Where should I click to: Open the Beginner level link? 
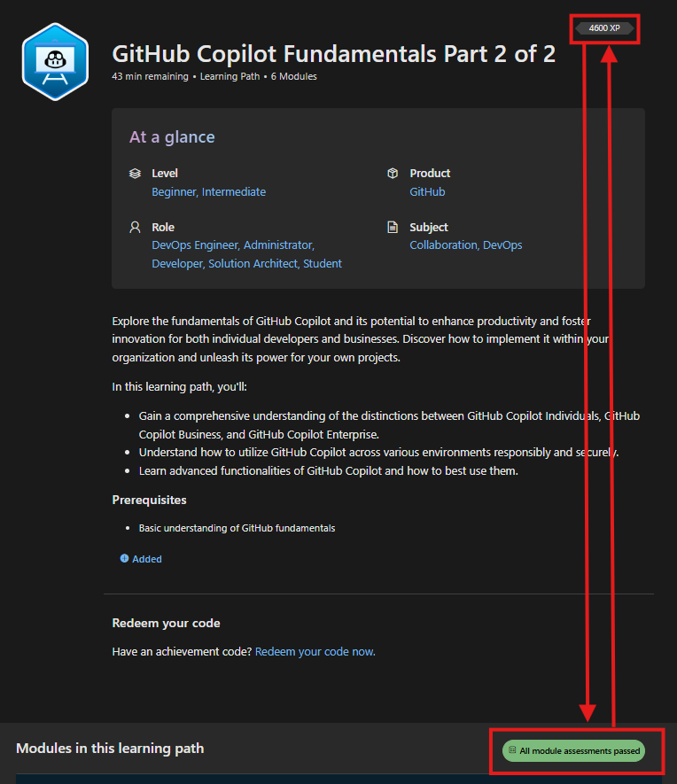pyautogui.click(x=174, y=192)
